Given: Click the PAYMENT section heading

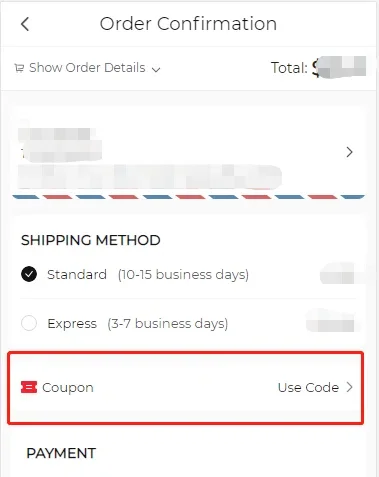Looking at the screenshot, I should tap(61, 453).
